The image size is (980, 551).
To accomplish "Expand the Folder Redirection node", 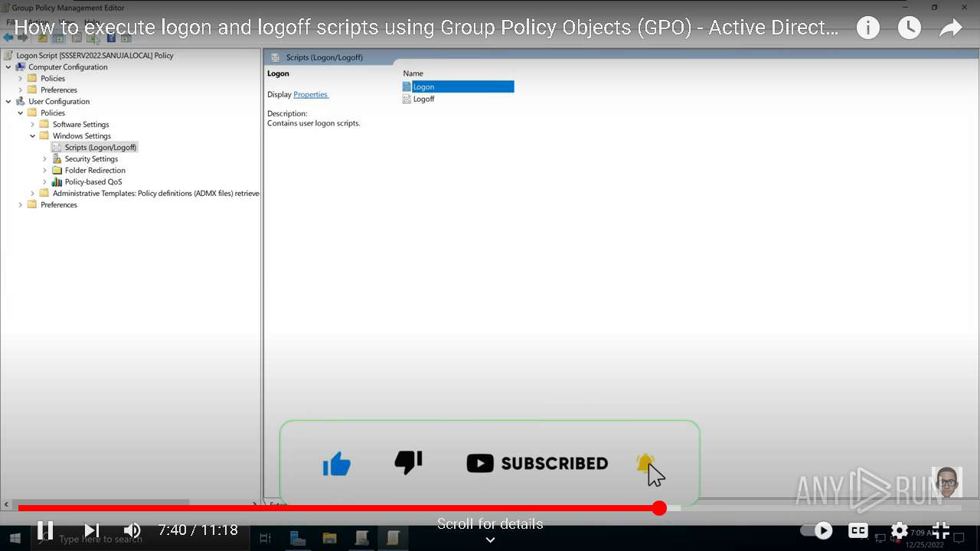I will point(45,170).
